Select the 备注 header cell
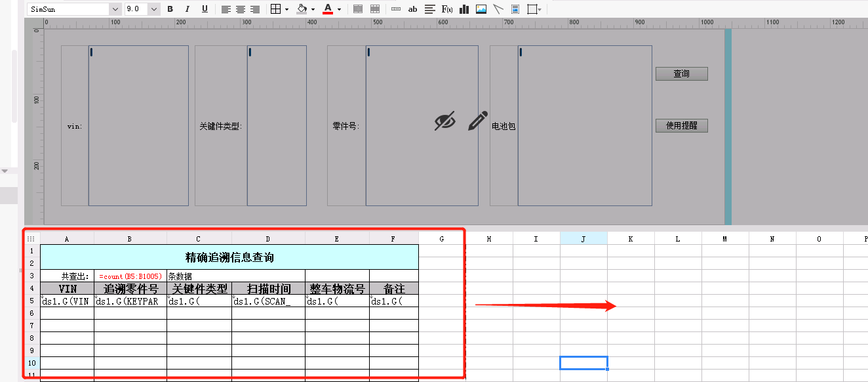The height and width of the screenshot is (382, 868). point(394,288)
